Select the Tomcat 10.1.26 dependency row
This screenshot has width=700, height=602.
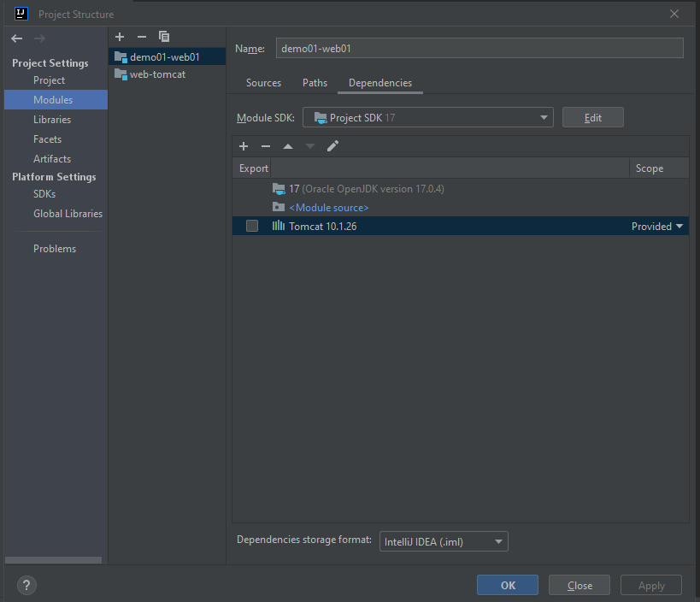coord(461,226)
